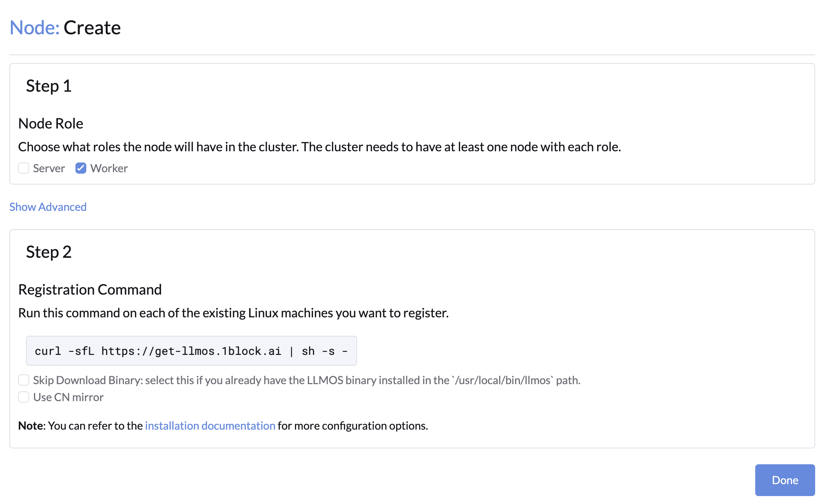Screen dimensions: 826x504
Task: Tick the Skip Download Binary checkbox
Action: [x=24, y=380]
